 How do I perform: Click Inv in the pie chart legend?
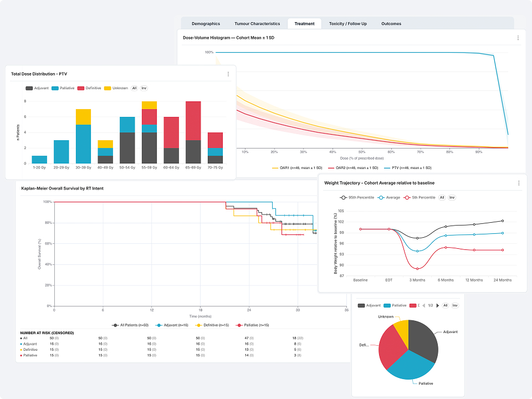click(x=455, y=306)
